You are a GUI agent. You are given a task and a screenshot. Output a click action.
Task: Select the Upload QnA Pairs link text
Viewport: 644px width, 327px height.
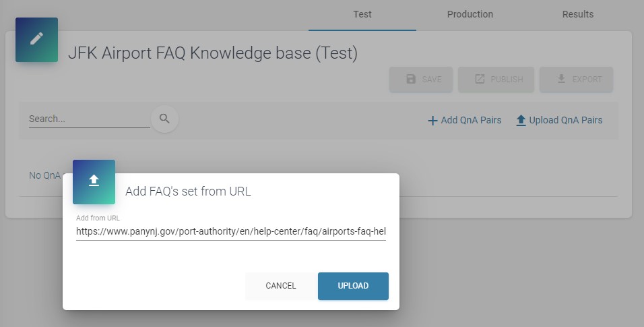(x=565, y=120)
